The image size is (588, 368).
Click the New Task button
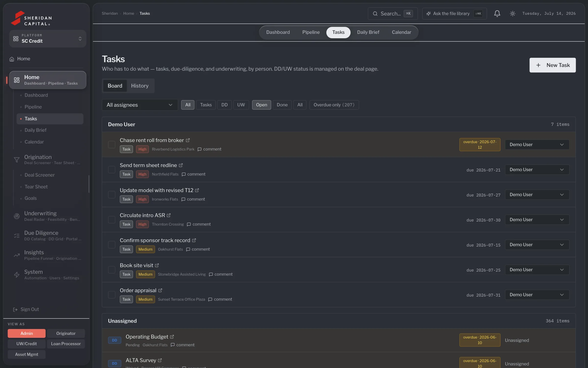[552, 65]
